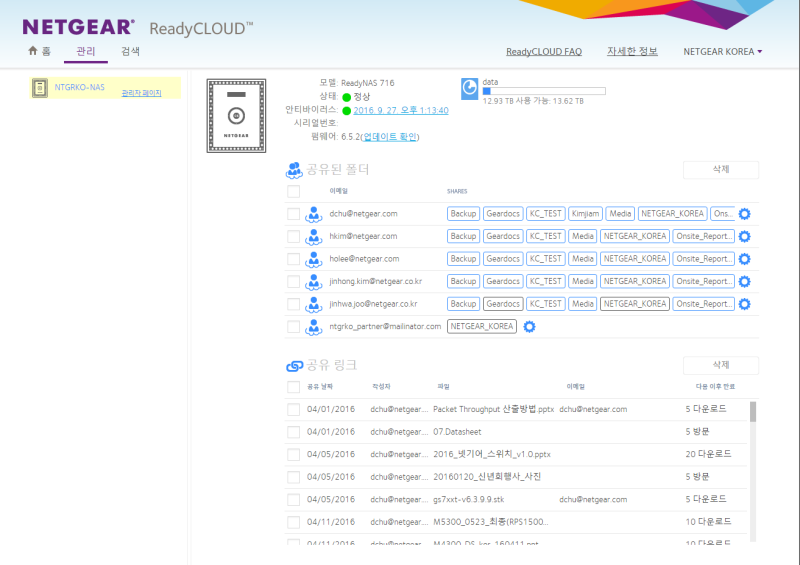Click the 공유 날짜 column header
Viewport: 800px width, 565px height.
[x=320, y=387]
